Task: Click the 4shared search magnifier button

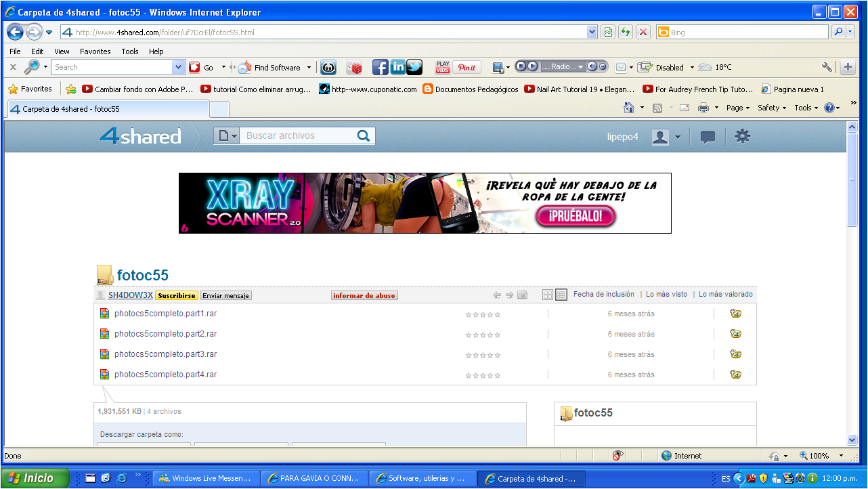Action: click(x=364, y=135)
